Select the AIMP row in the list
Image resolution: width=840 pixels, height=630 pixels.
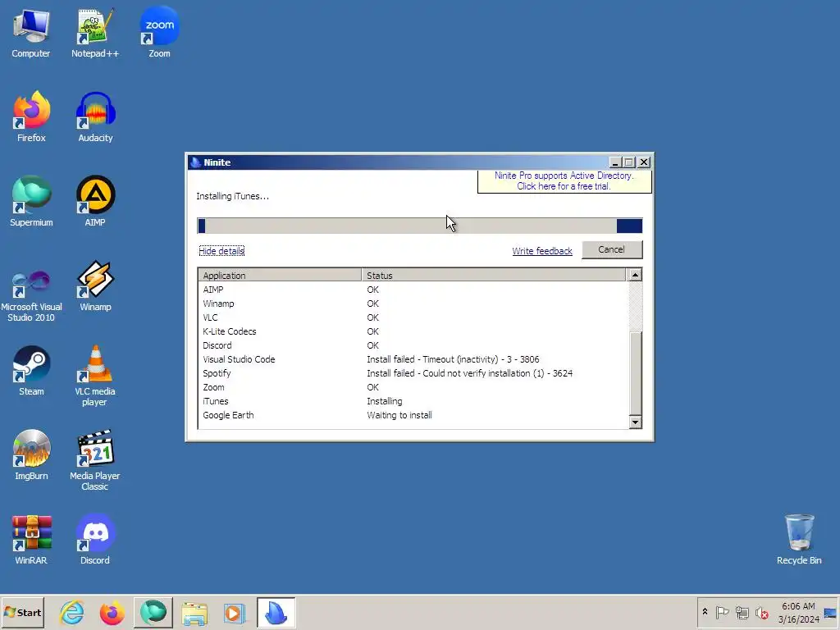pyautogui.click(x=413, y=290)
